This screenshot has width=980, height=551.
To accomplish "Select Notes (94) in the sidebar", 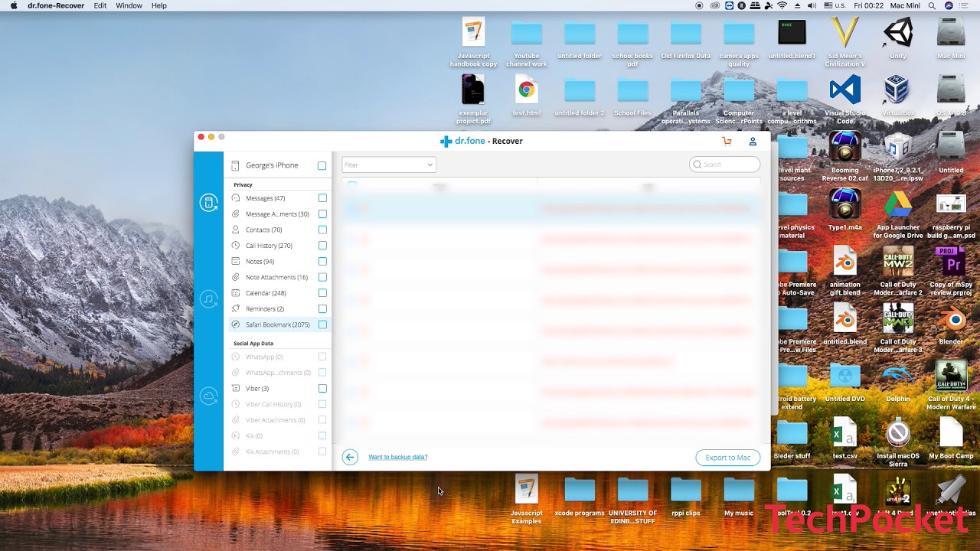I will click(260, 262).
